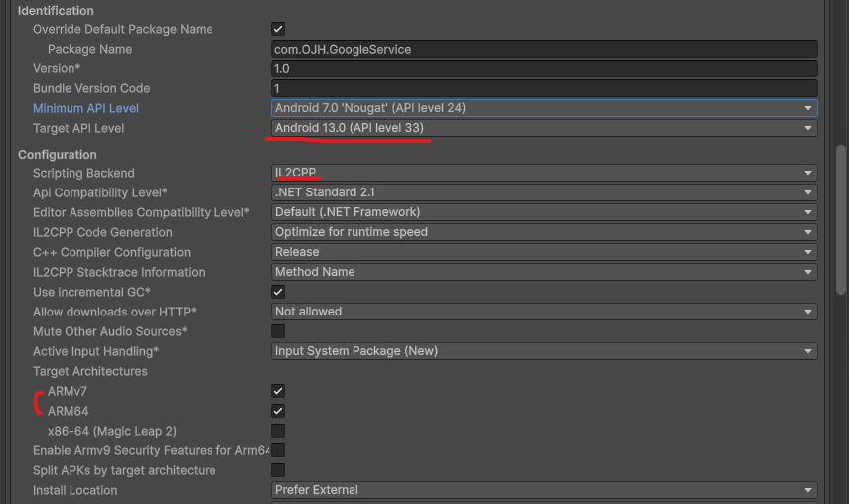
Task: Open IL2CPP Stacktrace Information dropdown
Action: click(544, 272)
